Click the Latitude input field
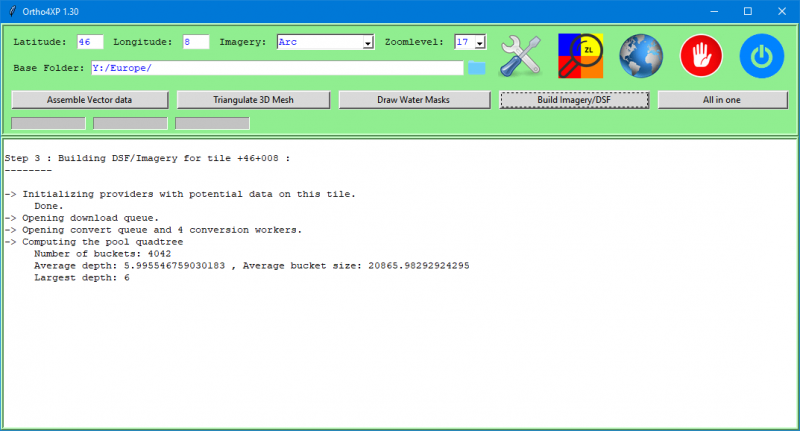 tap(90, 42)
